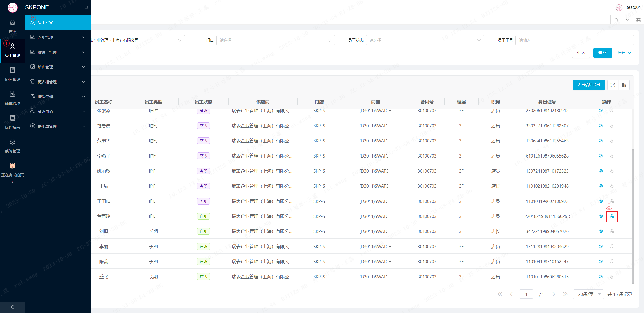Click the 身份证号 column header
Image resolution: width=644 pixels, height=313 pixels.
coord(547,102)
